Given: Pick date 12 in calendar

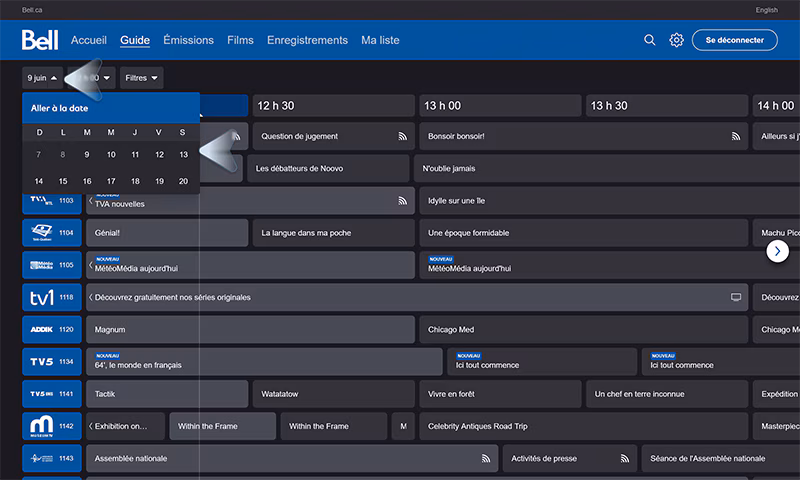Looking at the screenshot, I should pyautogui.click(x=160, y=155).
